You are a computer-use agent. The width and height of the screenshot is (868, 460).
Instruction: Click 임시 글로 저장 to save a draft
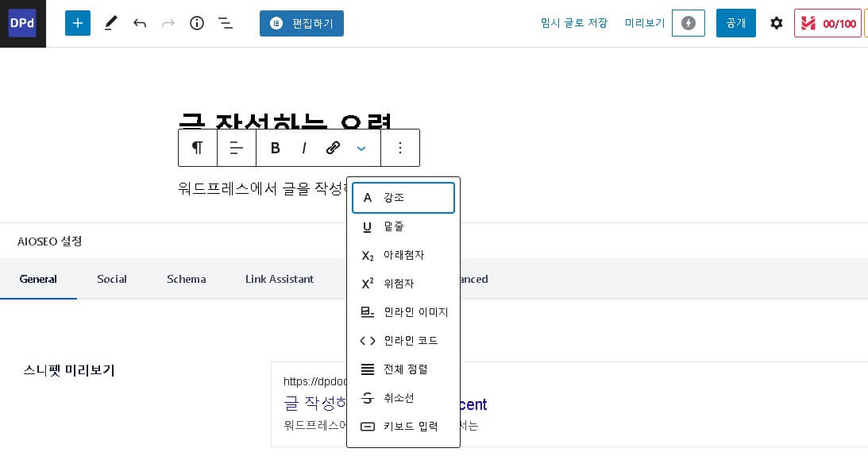tap(574, 23)
